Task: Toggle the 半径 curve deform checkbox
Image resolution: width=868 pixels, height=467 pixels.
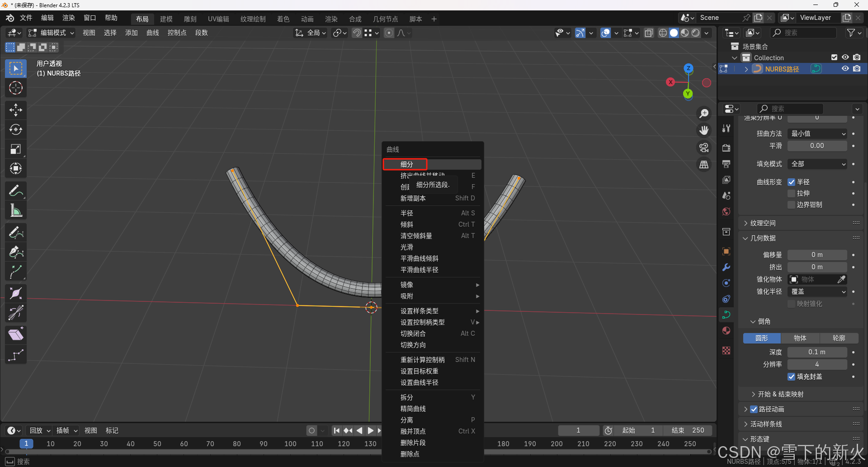Action: [x=791, y=182]
